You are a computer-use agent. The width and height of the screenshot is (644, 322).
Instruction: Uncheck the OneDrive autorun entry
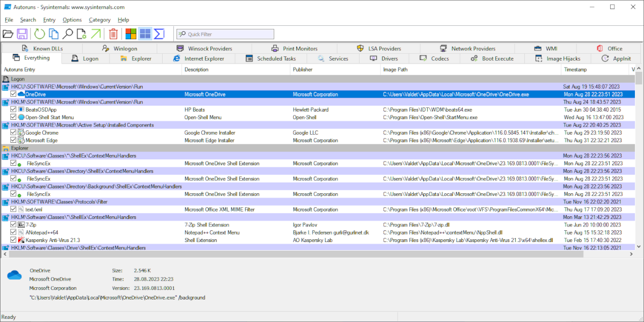(x=13, y=94)
